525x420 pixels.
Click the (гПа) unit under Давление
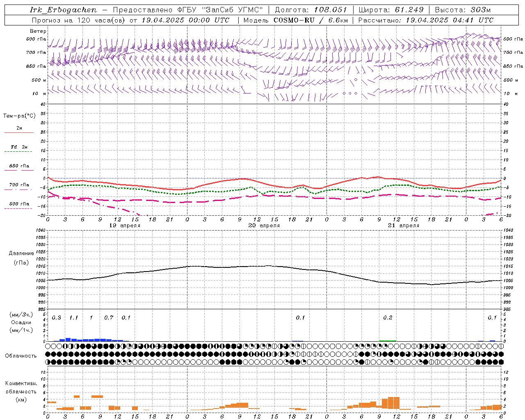(x=21, y=262)
